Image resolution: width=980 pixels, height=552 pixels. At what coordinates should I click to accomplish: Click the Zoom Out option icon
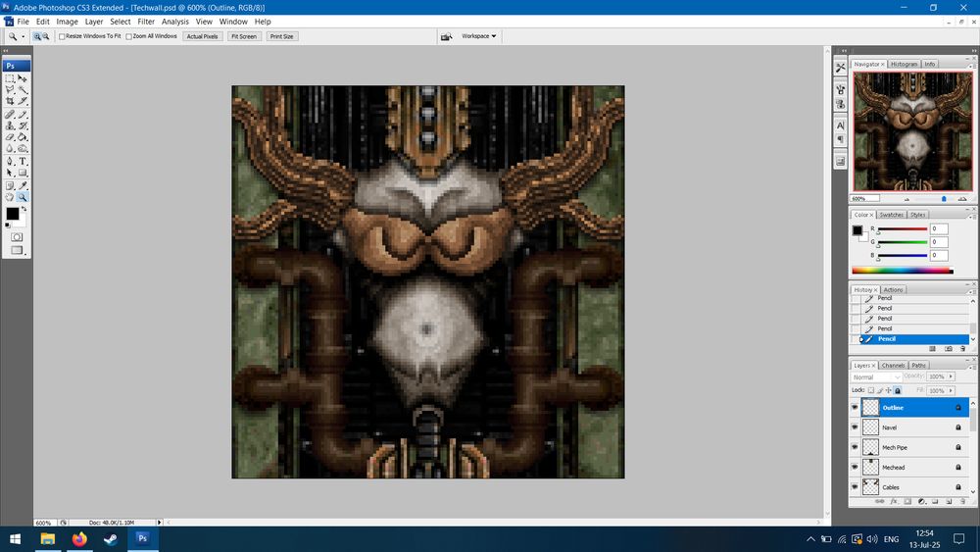pos(46,37)
